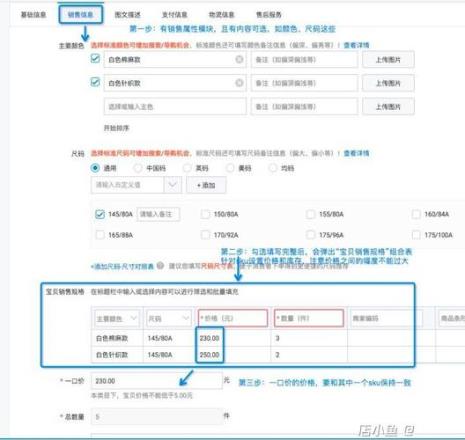The height and width of the screenshot is (440, 465).
Task: Select the 中国码 size radio button
Action: (138, 168)
